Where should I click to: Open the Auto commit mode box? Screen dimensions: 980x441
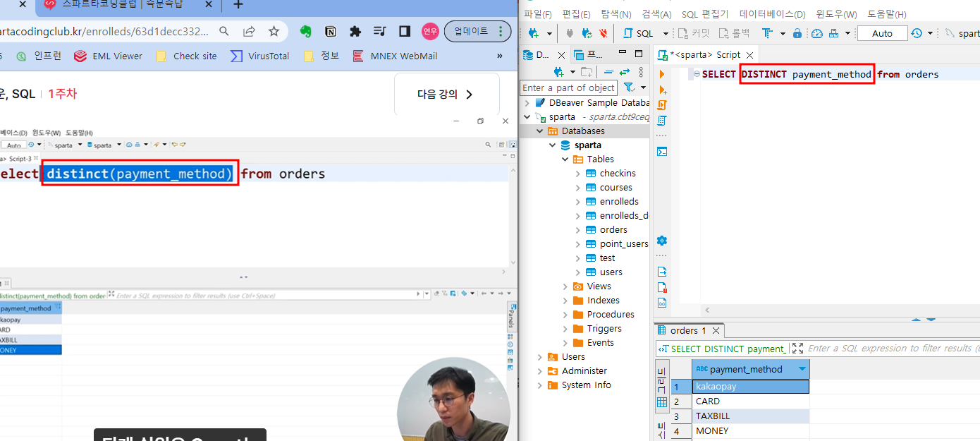coord(882,33)
